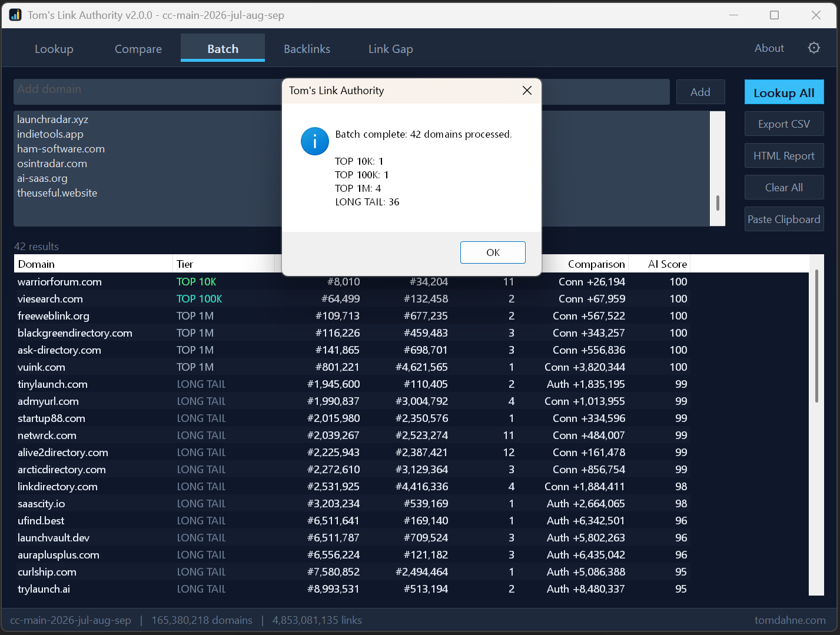
Task: Generate the HTML Report
Action: click(x=784, y=156)
